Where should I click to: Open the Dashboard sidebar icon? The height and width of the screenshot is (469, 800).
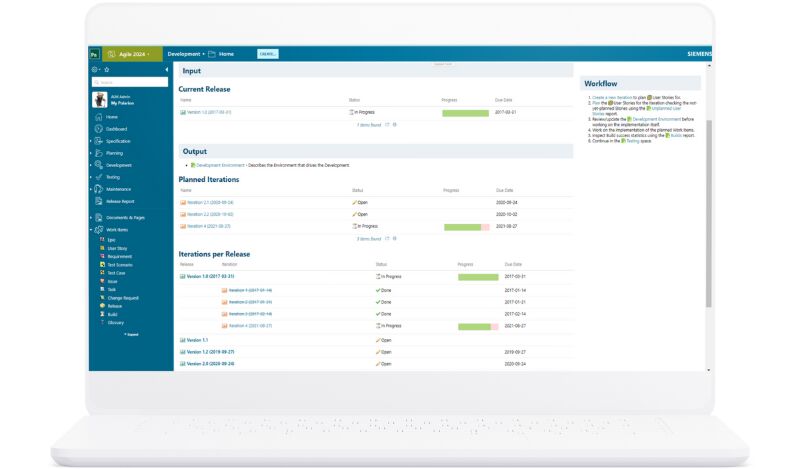coord(98,129)
